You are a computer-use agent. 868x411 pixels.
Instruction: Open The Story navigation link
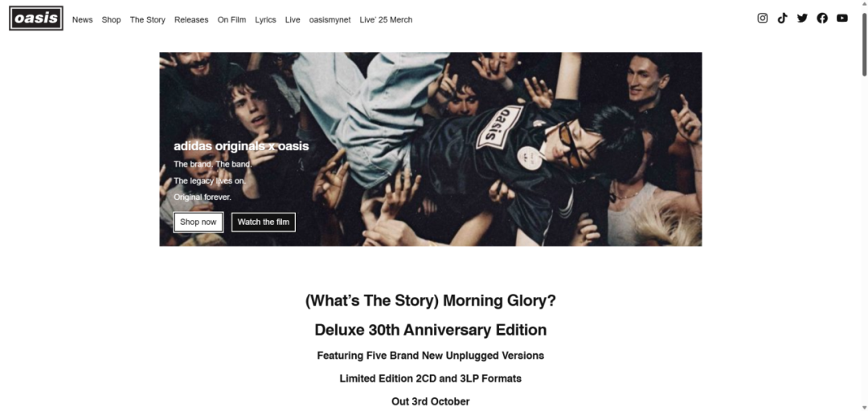click(x=147, y=20)
